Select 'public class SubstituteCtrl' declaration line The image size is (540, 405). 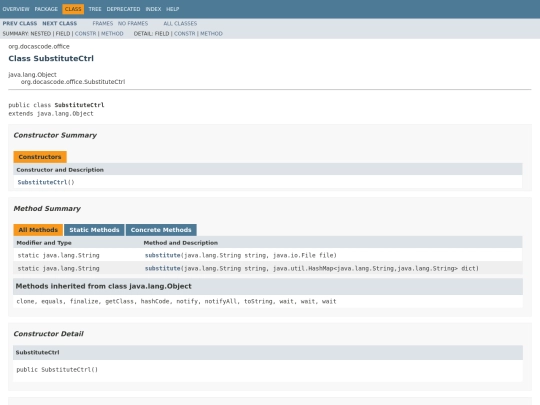coord(56,105)
